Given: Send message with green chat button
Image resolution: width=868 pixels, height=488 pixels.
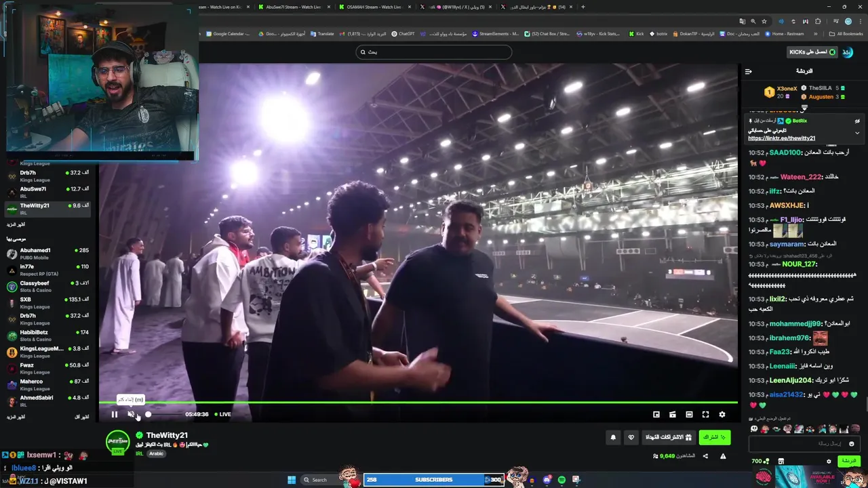Looking at the screenshot, I should [848, 461].
